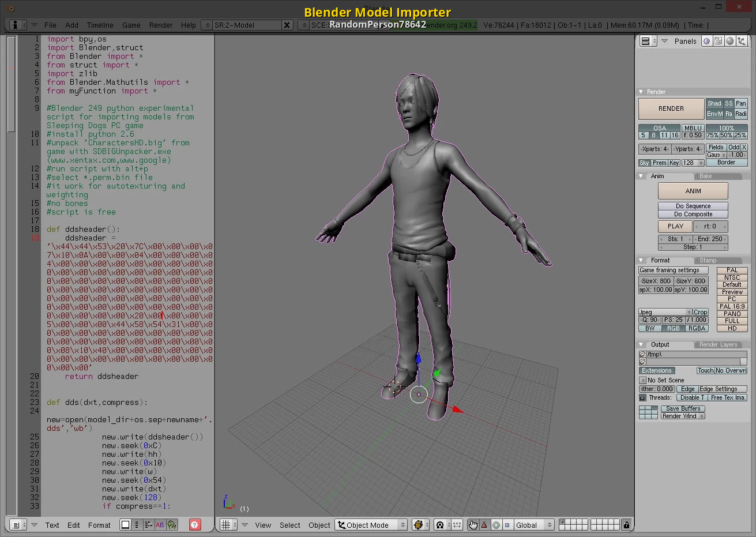Toggle Python text plugins snake icon
Viewport: 756px width, 537px height.
(x=172, y=525)
